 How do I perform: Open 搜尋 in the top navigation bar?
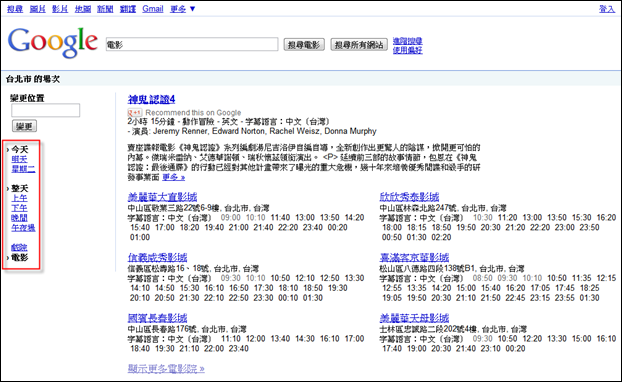pos(15,9)
